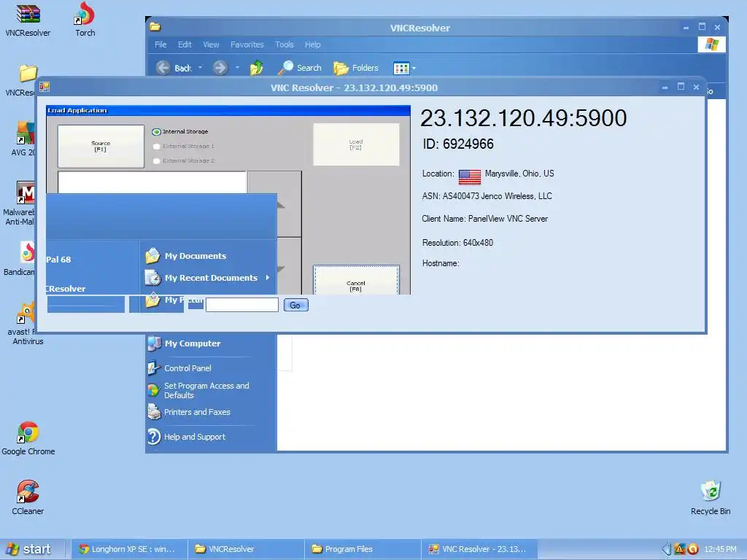747x560 pixels.
Task: Open the Forward button history dropdown arrow
Action: [x=237, y=68]
